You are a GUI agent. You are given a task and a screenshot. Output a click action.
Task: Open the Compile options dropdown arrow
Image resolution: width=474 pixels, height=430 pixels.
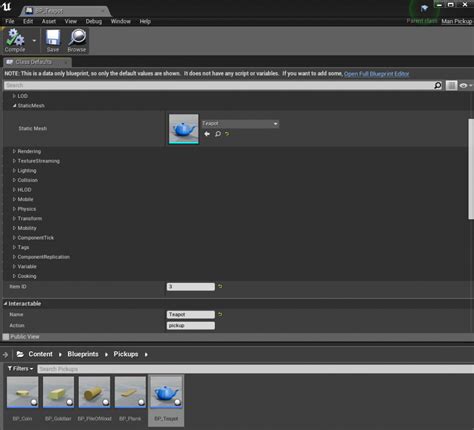click(34, 41)
